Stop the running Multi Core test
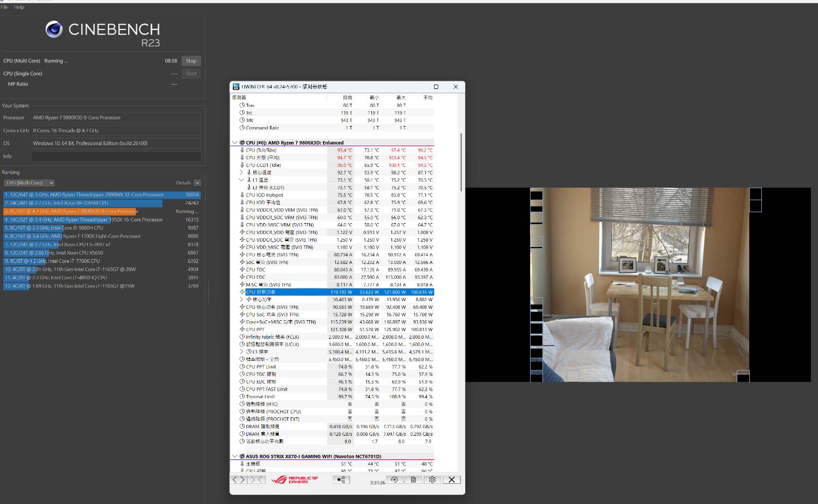The width and height of the screenshot is (818, 504). click(x=191, y=61)
